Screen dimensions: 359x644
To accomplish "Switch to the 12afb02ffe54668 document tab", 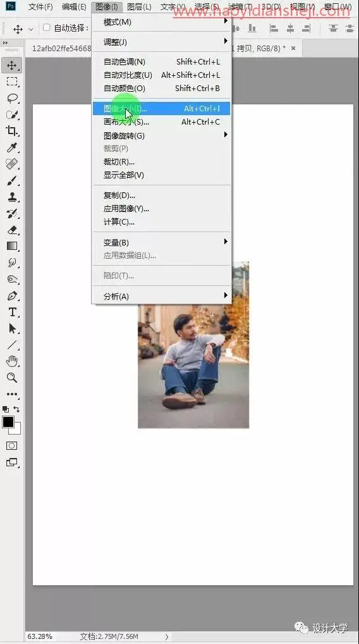I will tap(61, 48).
